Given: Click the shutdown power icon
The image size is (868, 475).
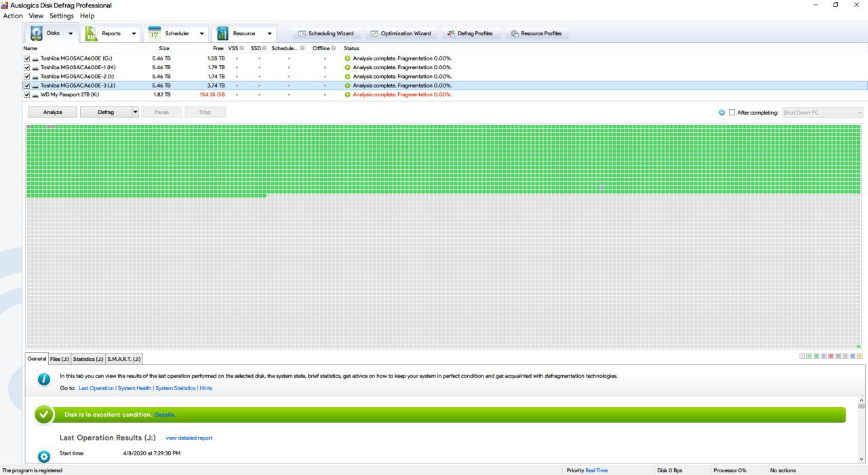Looking at the screenshot, I should [x=722, y=113].
